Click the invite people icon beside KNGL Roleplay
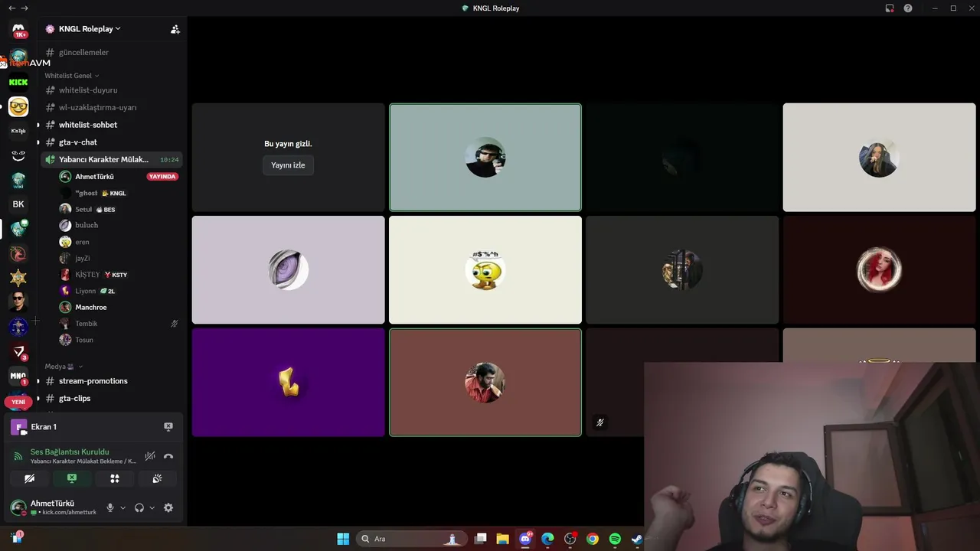This screenshot has height=551, width=980. 175,29
